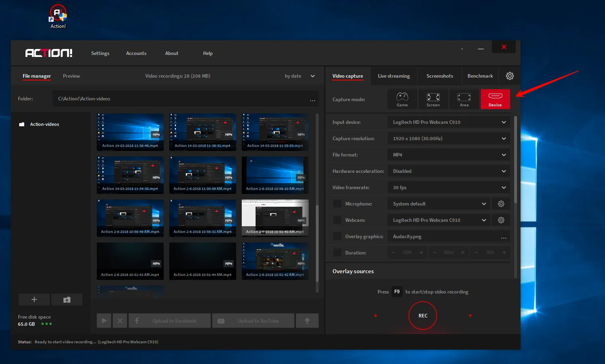Select Area capture mode
This screenshot has width=605, height=364.
(464, 99)
